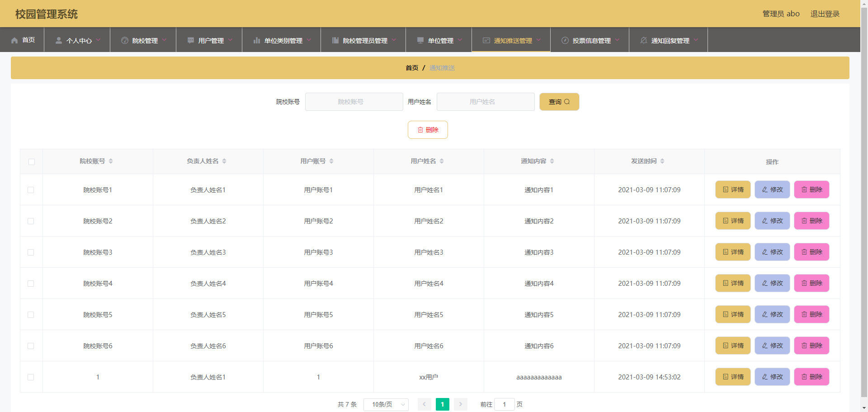Sort by 用户账号 column arrows
The image size is (868, 412).
(331, 161)
